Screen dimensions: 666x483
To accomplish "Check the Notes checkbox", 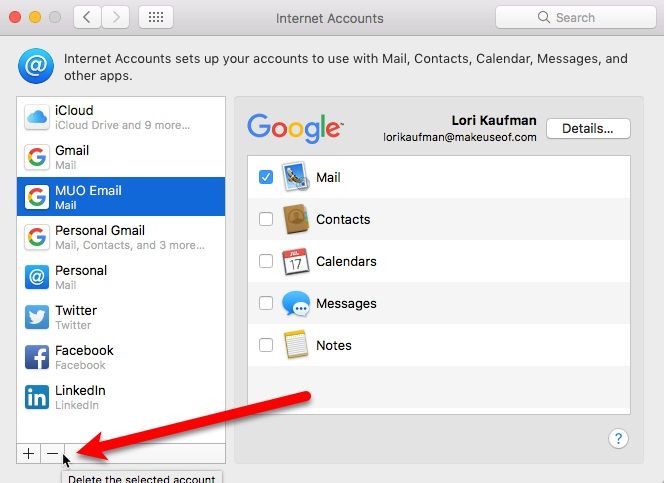I will click(266, 345).
